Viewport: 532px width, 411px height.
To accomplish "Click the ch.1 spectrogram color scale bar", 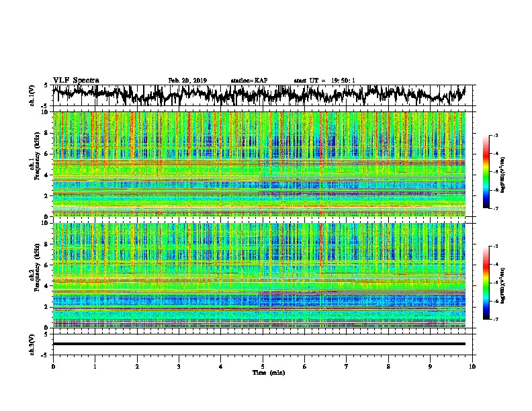I will 486,172.
